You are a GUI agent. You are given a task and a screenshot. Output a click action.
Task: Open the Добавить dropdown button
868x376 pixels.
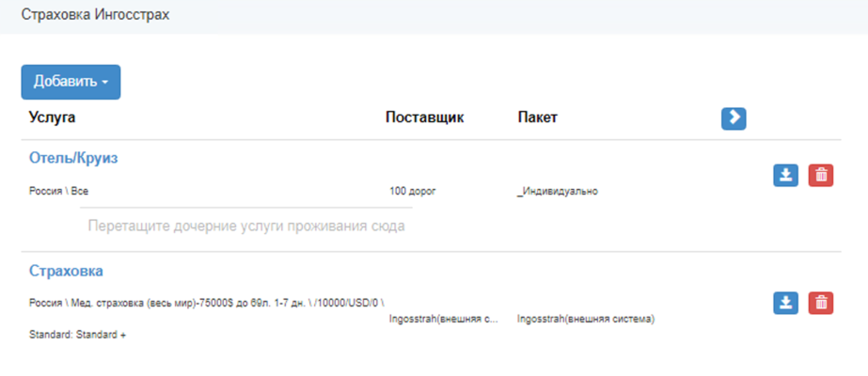coord(71,82)
